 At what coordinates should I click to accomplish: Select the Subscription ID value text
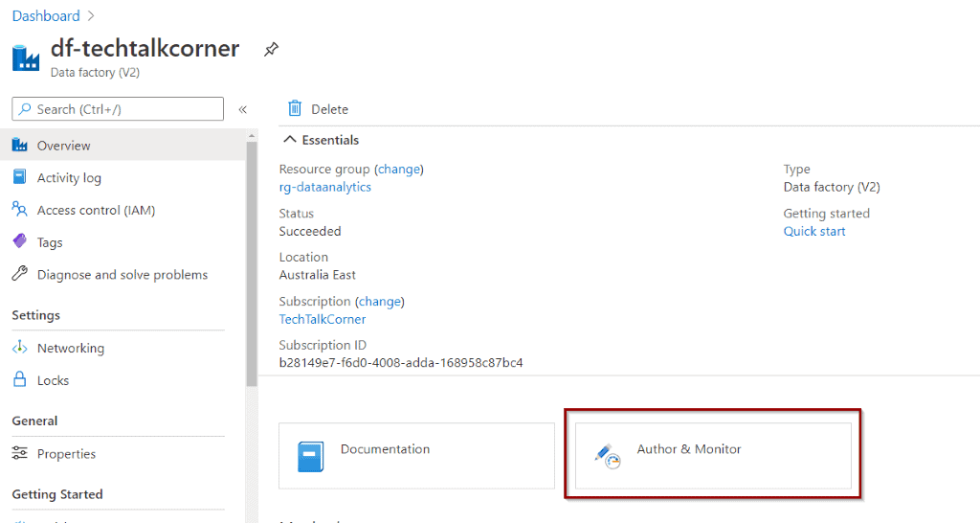coord(401,362)
